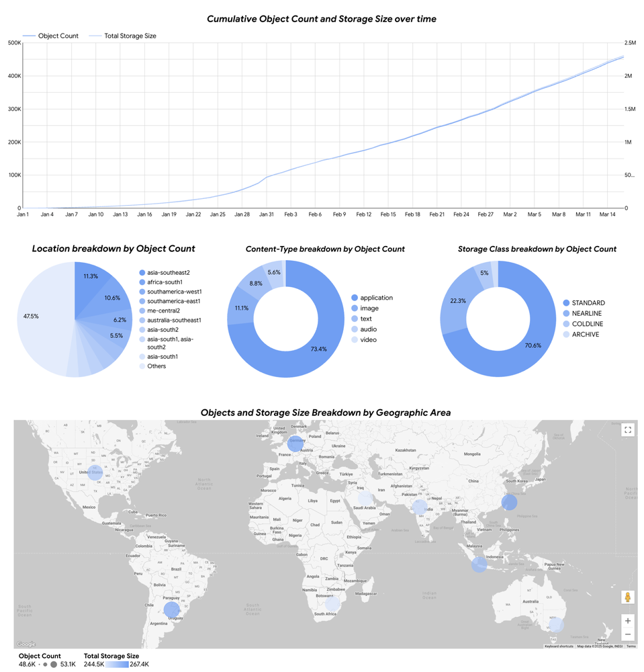The image size is (644, 672).
Task: Open the map Terms link
Action: point(631,646)
